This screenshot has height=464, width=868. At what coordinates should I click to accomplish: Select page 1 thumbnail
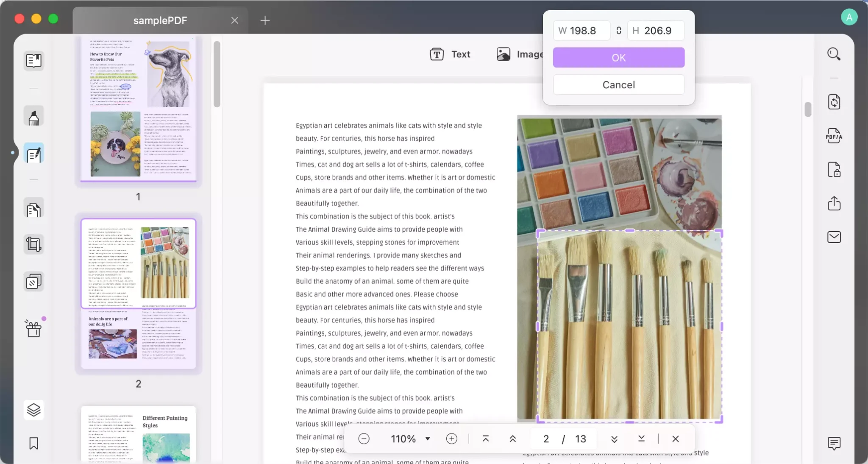(138, 109)
